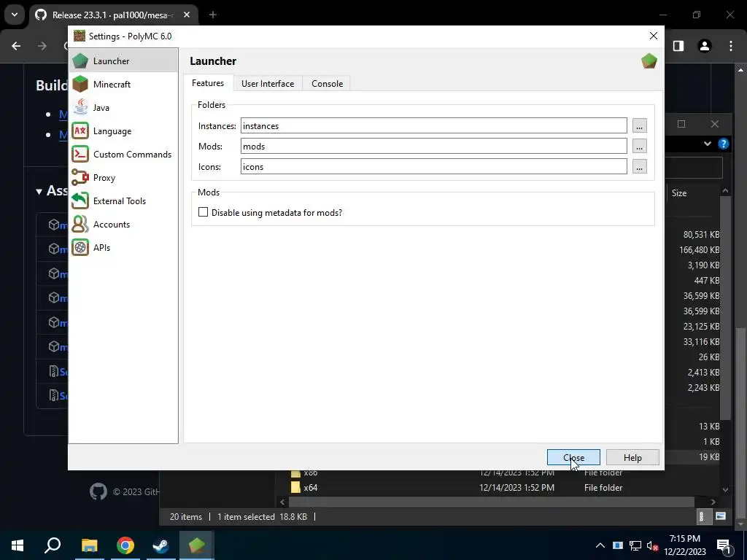Toggle Disable using metadata for mods checkbox
747x560 pixels.
point(203,212)
